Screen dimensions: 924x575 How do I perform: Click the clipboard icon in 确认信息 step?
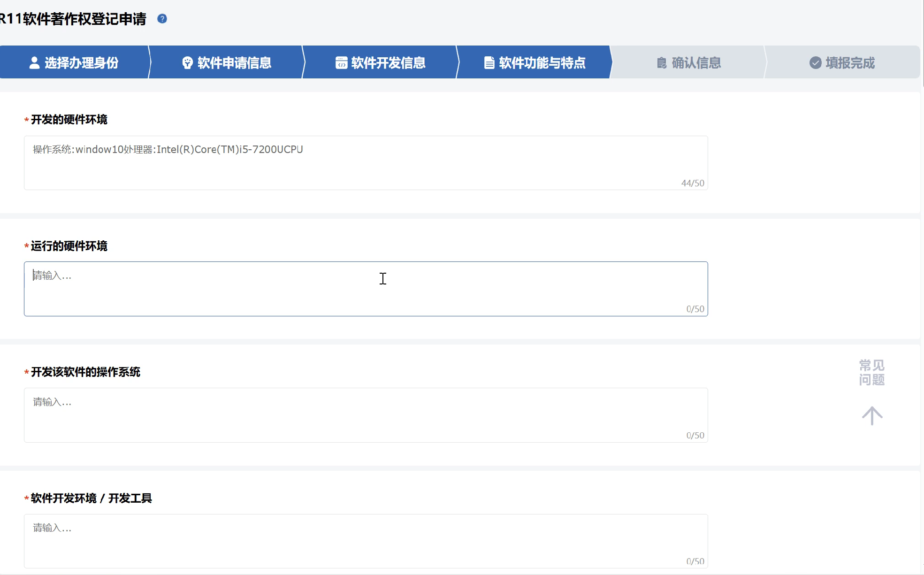(x=662, y=63)
